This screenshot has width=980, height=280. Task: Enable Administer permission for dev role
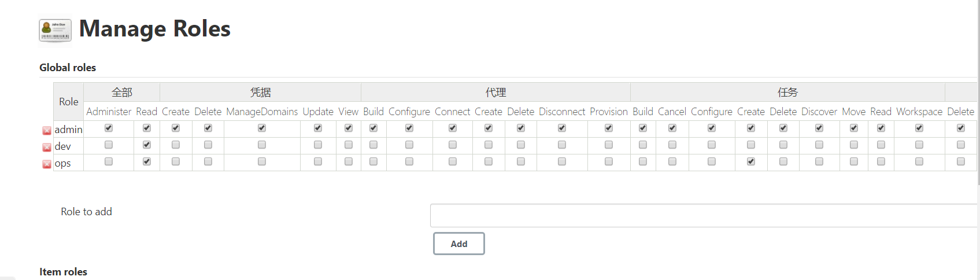pos(109,145)
